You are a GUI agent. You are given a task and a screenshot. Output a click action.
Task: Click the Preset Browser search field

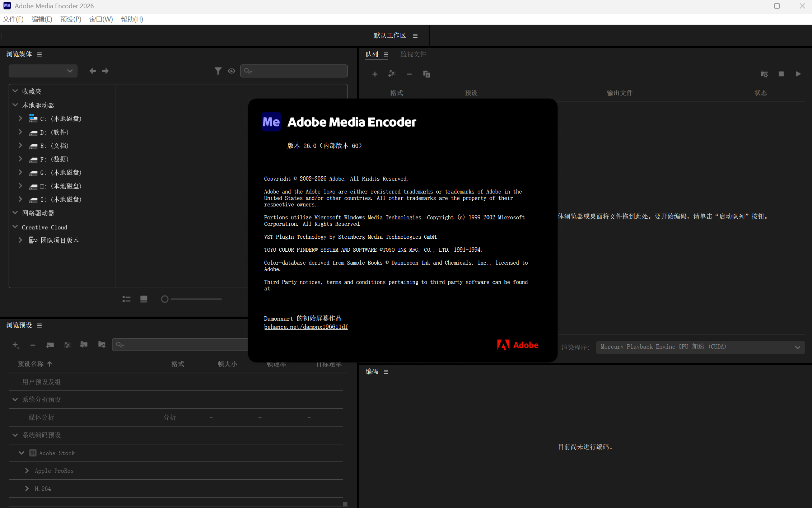[x=180, y=345]
